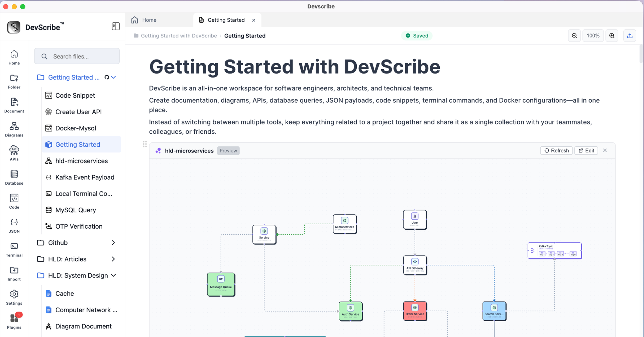Click Refresh on diagram preview
Viewport: 644px width, 337px height.
[556, 150]
